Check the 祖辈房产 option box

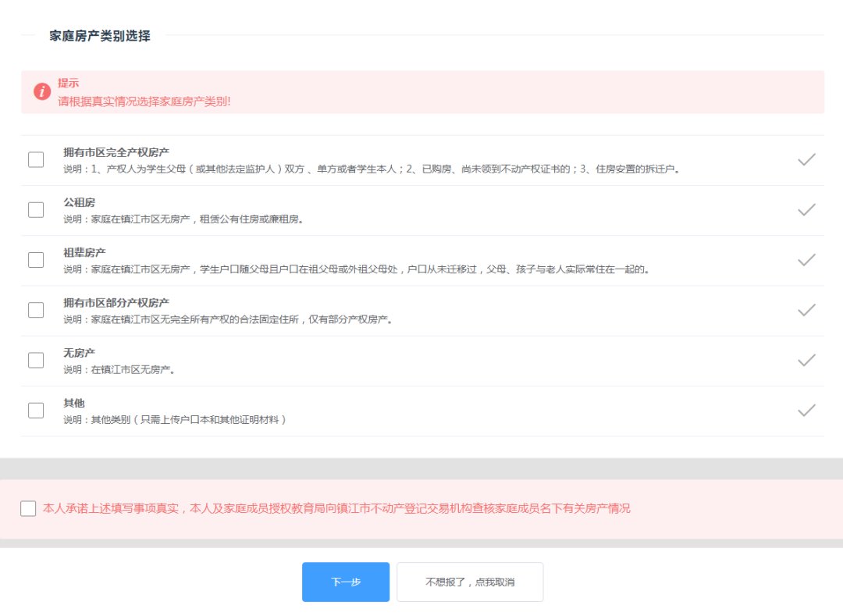tap(36, 260)
